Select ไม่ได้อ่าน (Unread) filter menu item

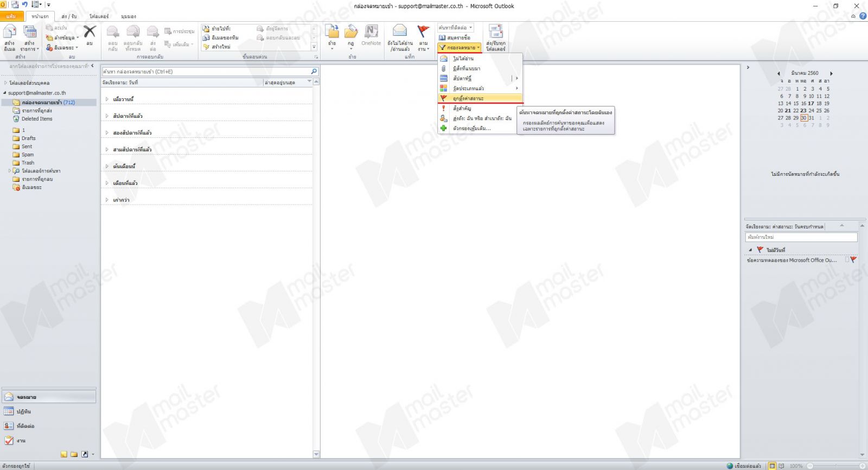pos(480,59)
